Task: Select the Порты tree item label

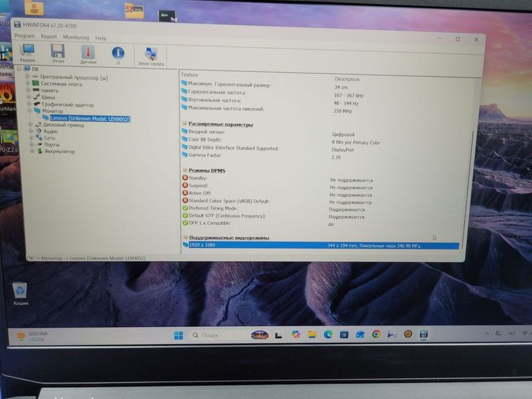Action: [52, 145]
